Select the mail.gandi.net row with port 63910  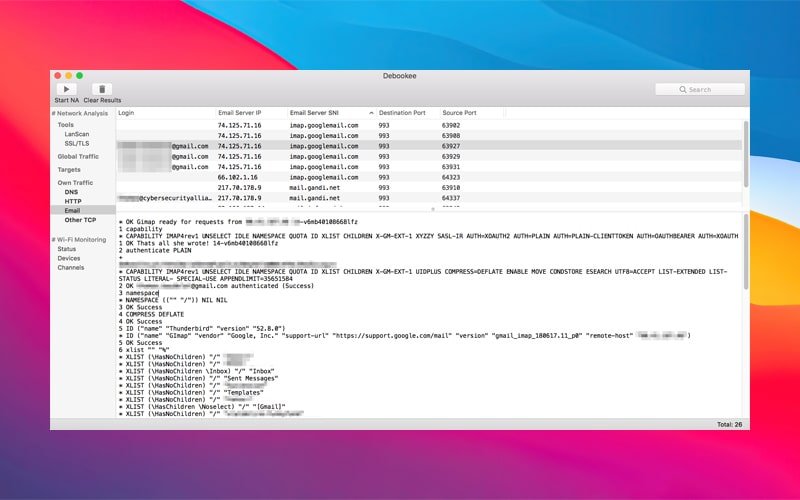coord(430,187)
